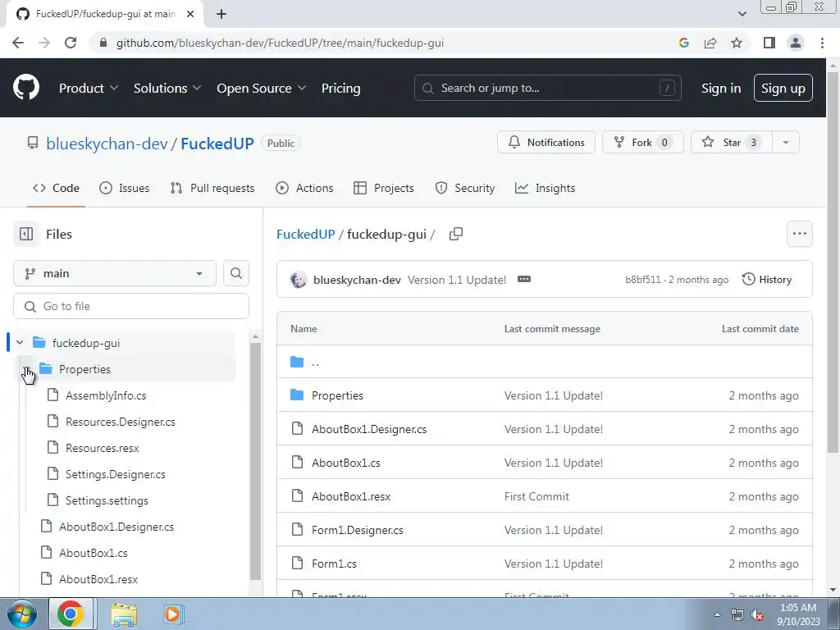Open star lists dropdown arrow
The height and width of the screenshot is (630, 840).
(786, 142)
